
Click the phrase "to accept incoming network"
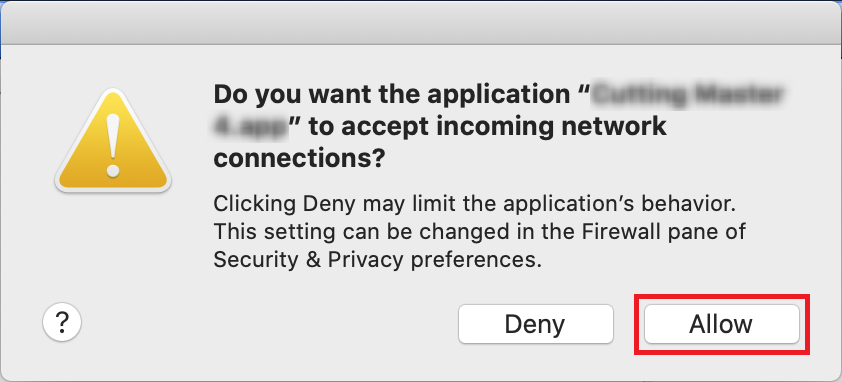[x=488, y=127]
